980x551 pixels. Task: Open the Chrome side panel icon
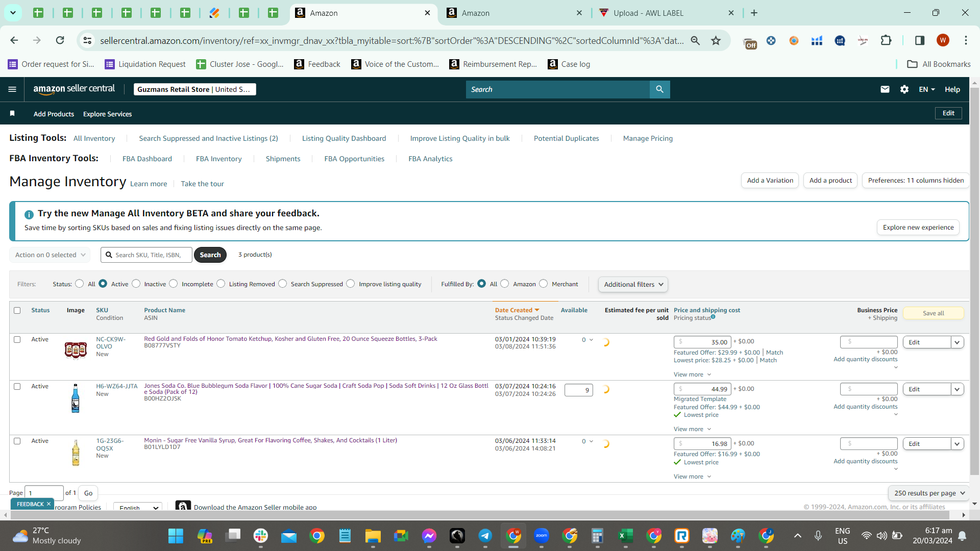pyautogui.click(x=920, y=40)
